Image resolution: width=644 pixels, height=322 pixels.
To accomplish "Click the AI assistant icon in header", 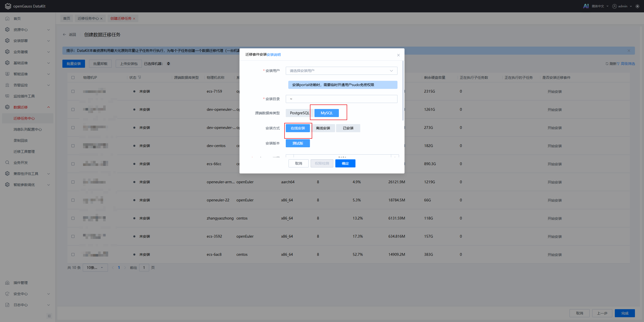I will (586, 6).
